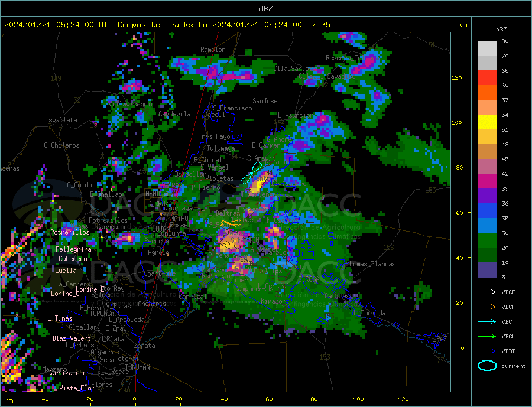Click the 'S_Francisco' place label
Screen dimensions: 532x407
pos(232,108)
